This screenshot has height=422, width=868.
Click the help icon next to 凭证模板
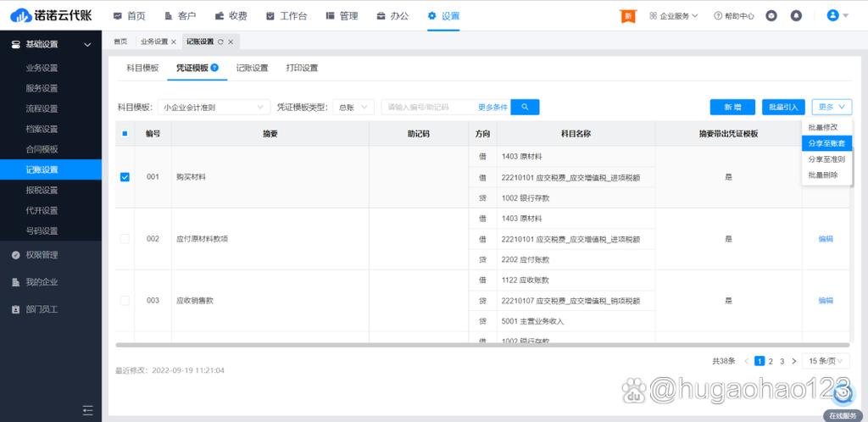point(214,68)
